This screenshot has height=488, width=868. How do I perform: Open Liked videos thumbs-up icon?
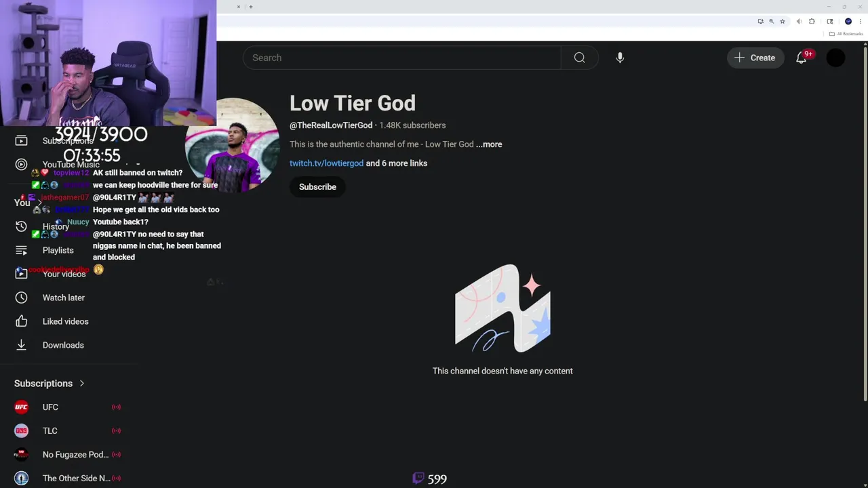[21, 321]
